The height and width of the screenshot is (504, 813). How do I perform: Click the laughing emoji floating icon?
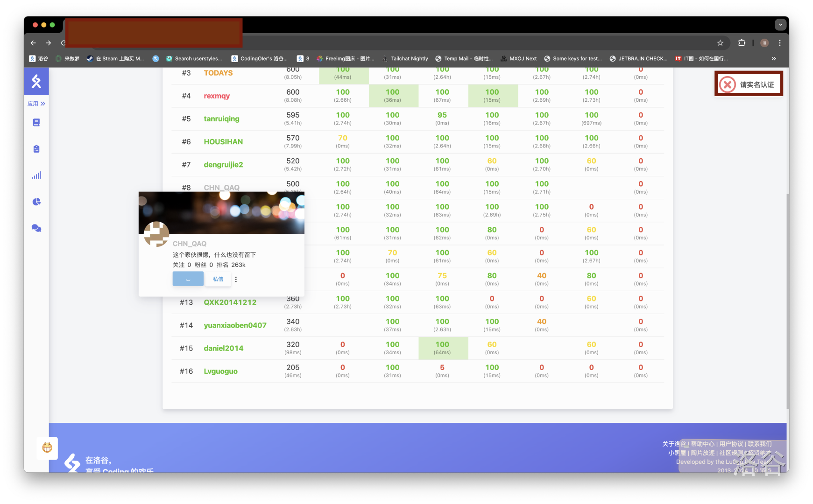click(x=47, y=448)
